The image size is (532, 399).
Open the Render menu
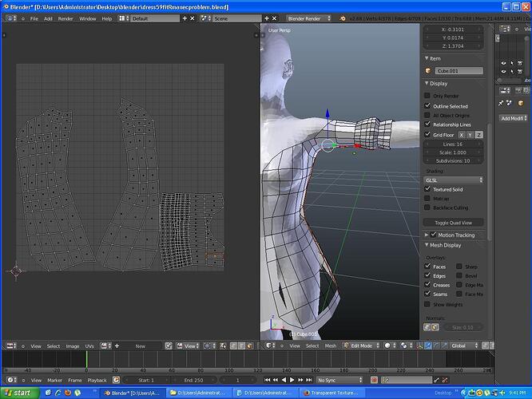pos(66,18)
